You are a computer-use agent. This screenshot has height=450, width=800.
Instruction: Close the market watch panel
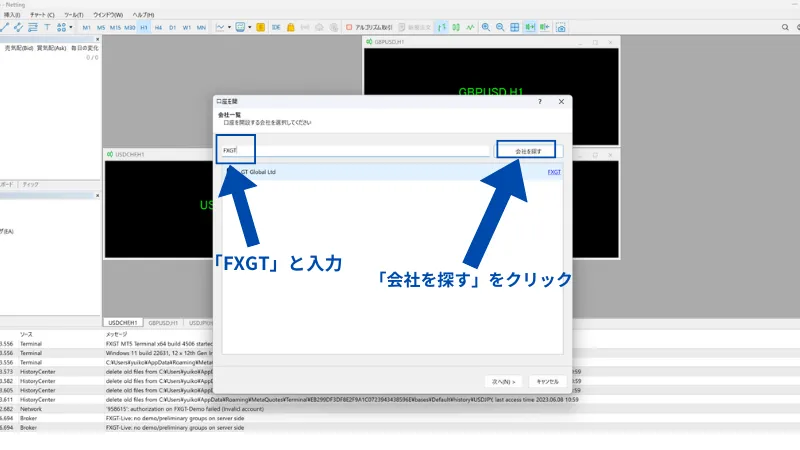[x=97, y=39]
